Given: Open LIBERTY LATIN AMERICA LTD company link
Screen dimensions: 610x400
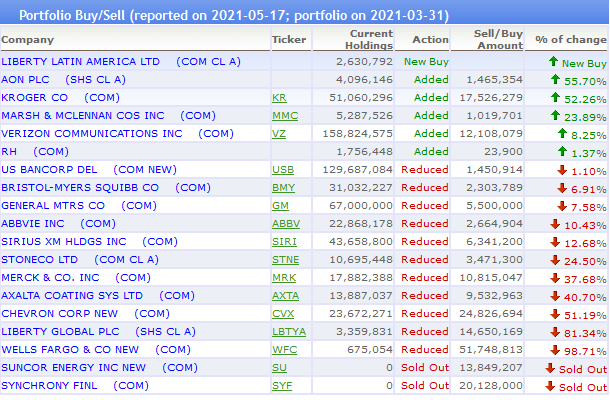Looking at the screenshot, I should click(81, 61).
